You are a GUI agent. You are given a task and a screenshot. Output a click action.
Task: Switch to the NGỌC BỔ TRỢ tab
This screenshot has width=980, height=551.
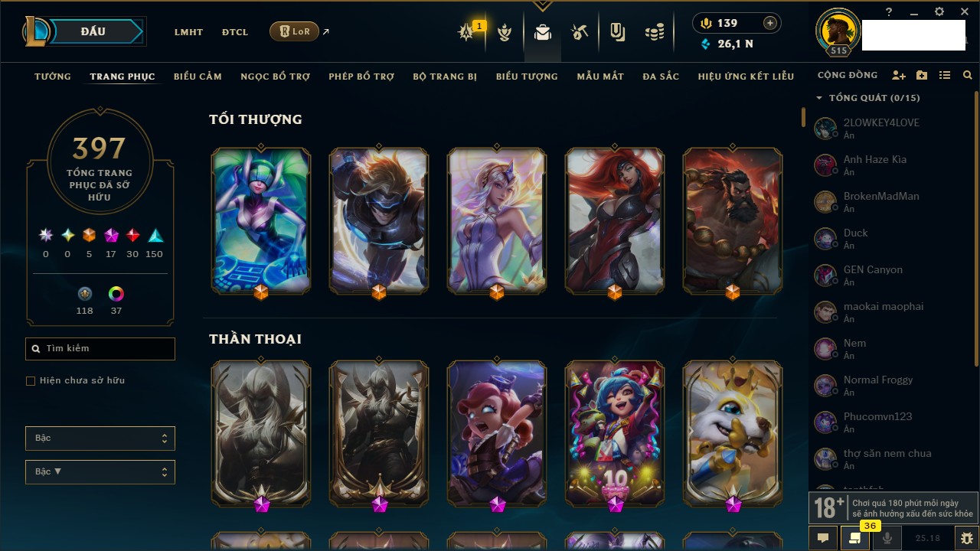coord(276,77)
